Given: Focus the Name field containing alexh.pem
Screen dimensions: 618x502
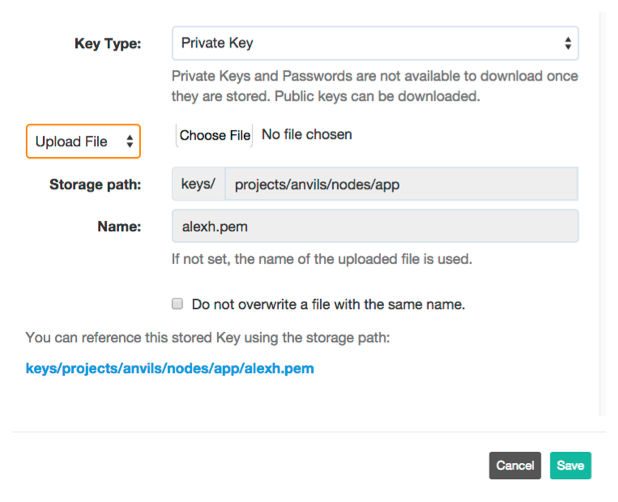Looking at the screenshot, I should (375, 226).
